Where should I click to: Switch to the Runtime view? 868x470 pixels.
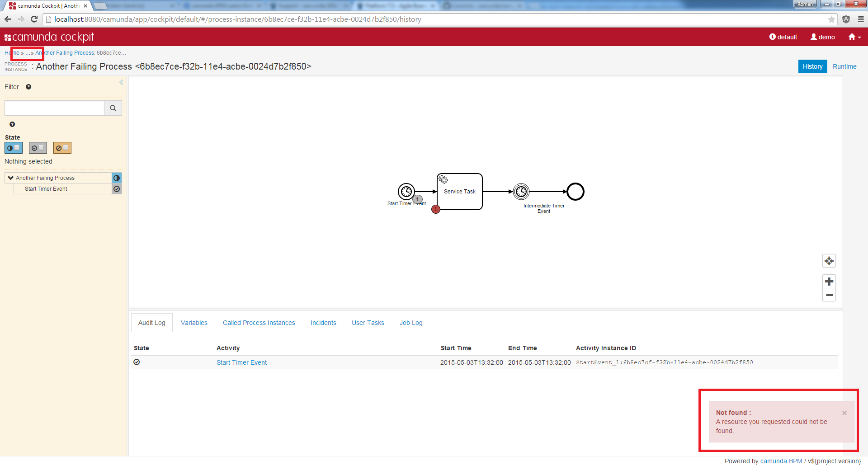click(x=844, y=66)
